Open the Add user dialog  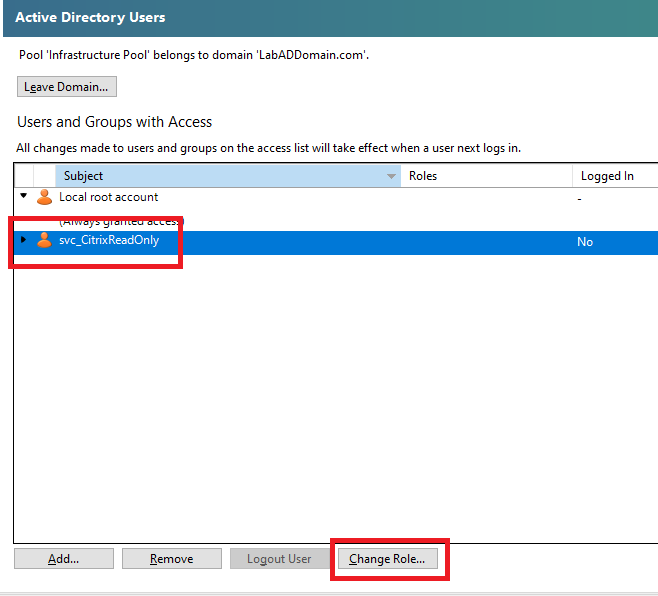tap(64, 559)
